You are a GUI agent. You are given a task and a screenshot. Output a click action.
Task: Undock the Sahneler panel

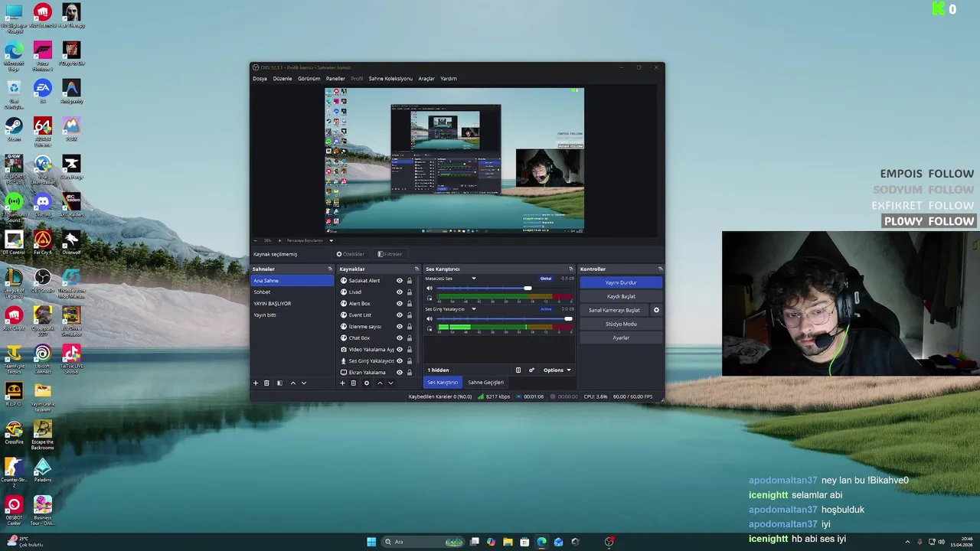click(x=330, y=269)
